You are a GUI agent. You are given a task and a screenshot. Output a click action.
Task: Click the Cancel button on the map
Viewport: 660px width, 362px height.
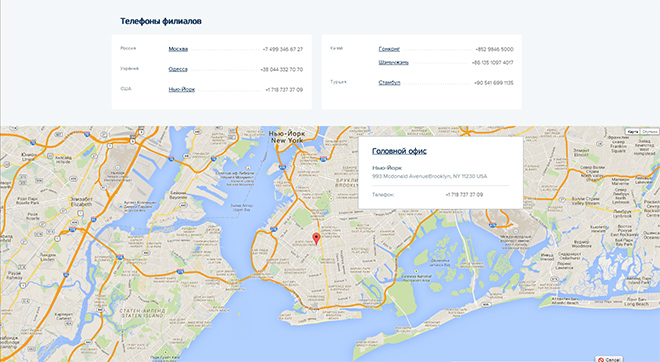(x=609, y=359)
